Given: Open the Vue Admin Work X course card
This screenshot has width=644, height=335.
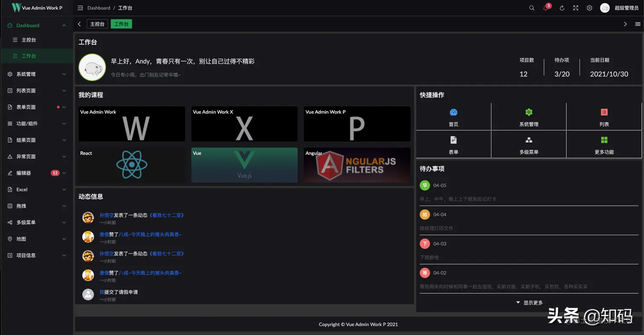Looking at the screenshot, I should coord(244,124).
